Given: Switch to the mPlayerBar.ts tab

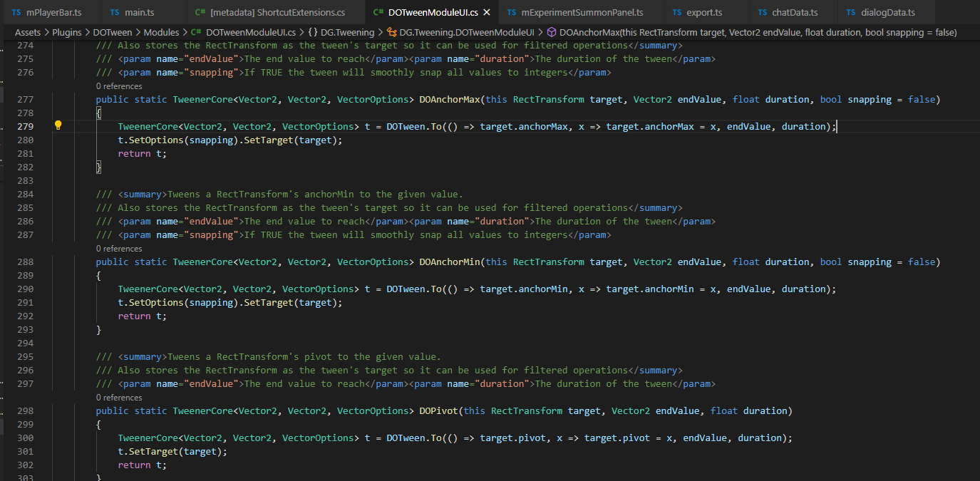Looking at the screenshot, I should tap(51, 11).
